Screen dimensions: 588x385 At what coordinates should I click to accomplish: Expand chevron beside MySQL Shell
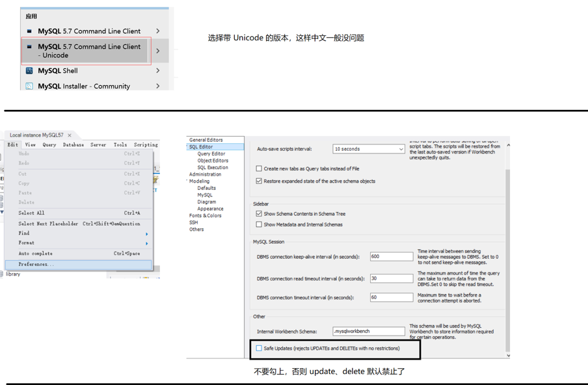tap(158, 70)
